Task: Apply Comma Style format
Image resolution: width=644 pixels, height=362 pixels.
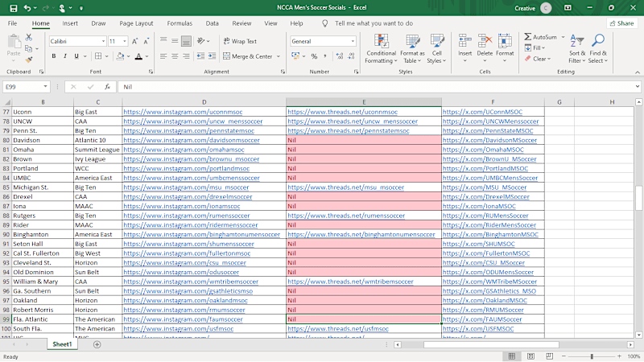Action: point(325,56)
